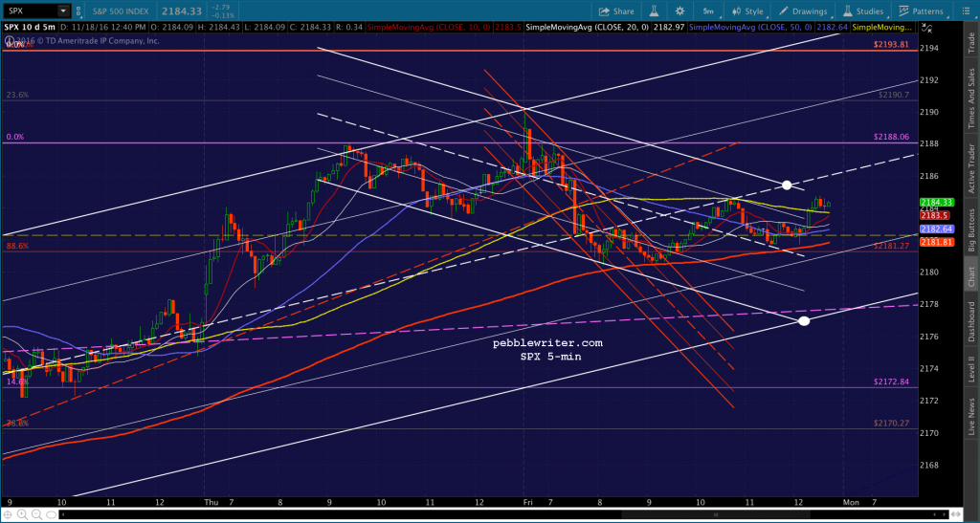Open the Share menu
980x523 pixels.
click(616, 11)
